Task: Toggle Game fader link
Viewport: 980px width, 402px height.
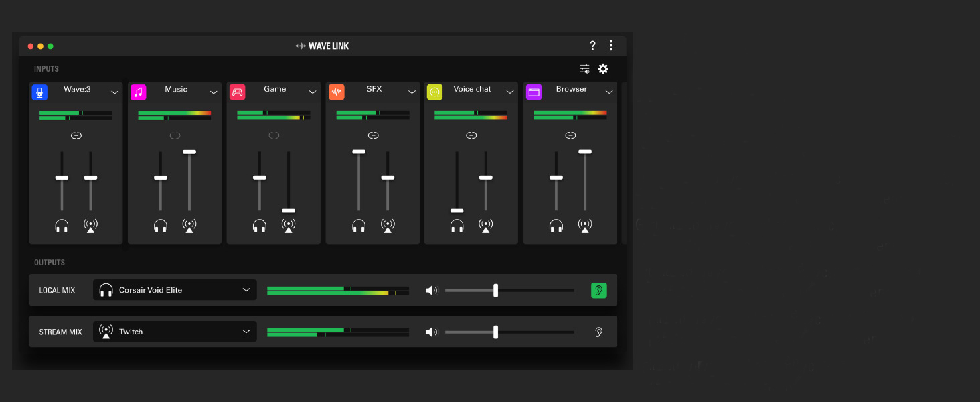Action: [x=274, y=135]
